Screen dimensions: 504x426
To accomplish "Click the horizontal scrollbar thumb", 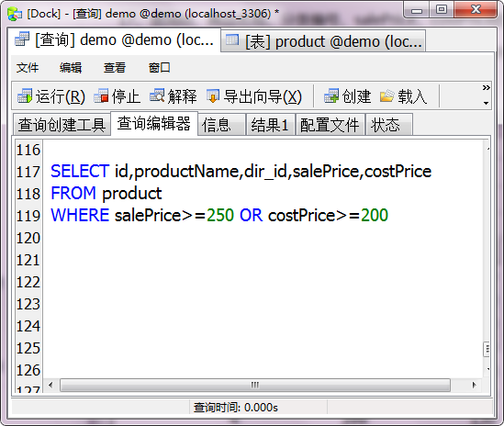I will tap(255, 385).
